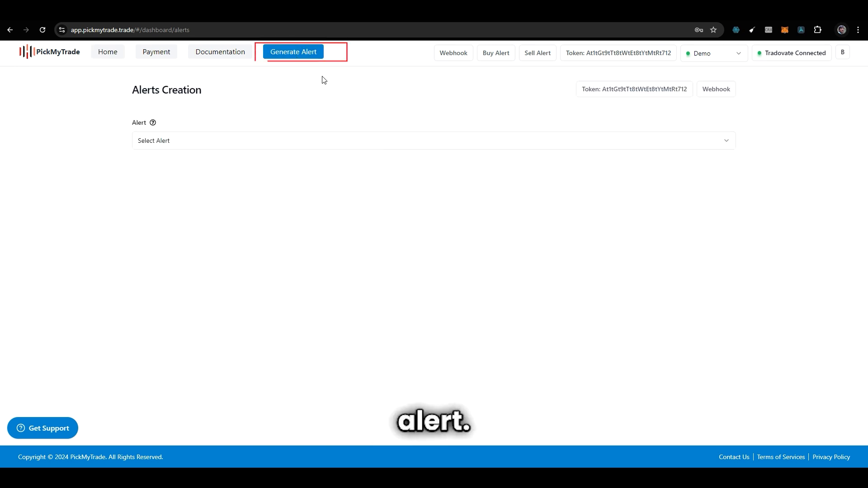Click the Buy Alert icon
The width and height of the screenshot is (868, 488).
tap(496, 53)
